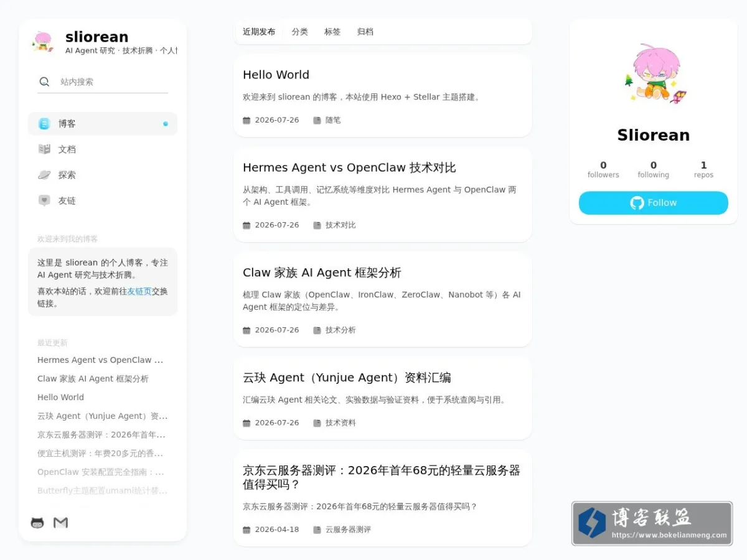This screenshot has height=560, width=747.
Task: Open 京东云服务器测评 post title
Action: (x=382, y=477)
